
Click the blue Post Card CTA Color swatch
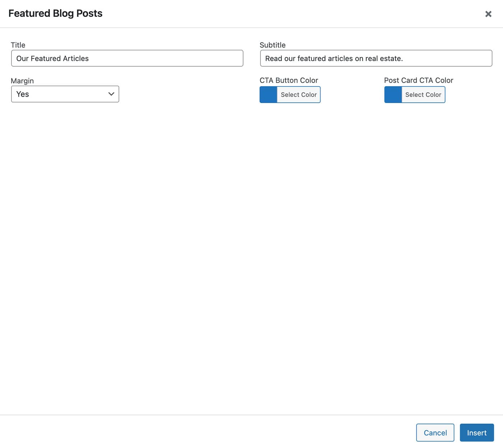coord(393,95)
